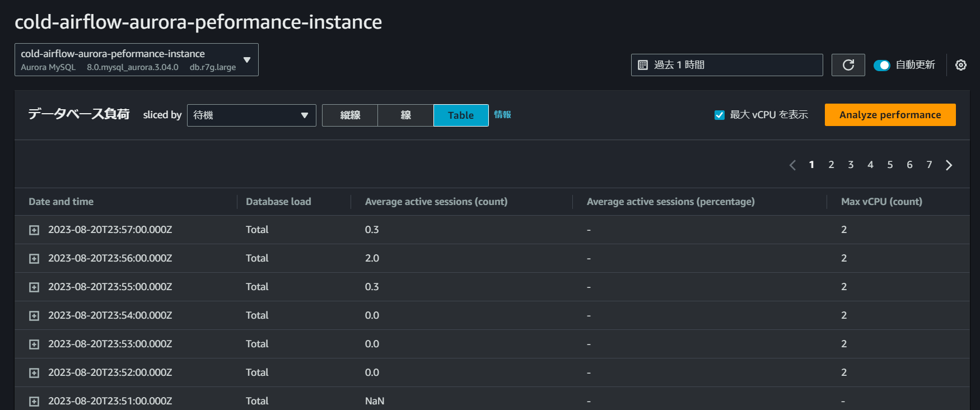Click timestamp 2023-08-20T23:56:00.000Z
980x410 pixels.
pos(110,258)
